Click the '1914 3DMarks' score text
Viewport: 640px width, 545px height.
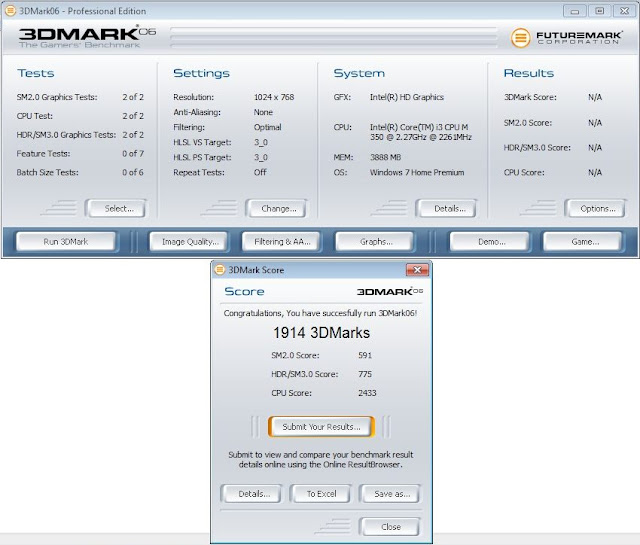pyautogui.click(x=321, y=333)
